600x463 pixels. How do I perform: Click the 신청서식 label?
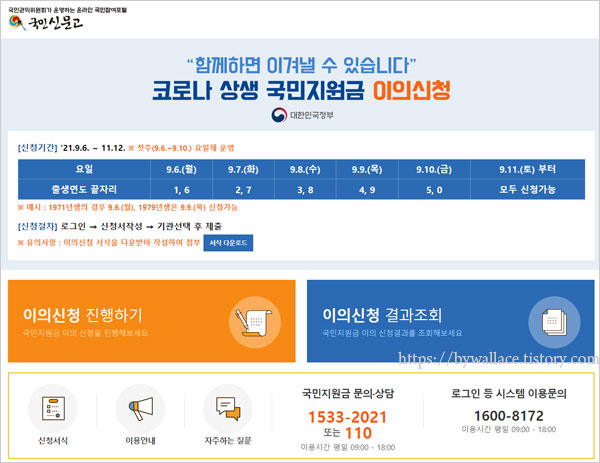[53, 441]
